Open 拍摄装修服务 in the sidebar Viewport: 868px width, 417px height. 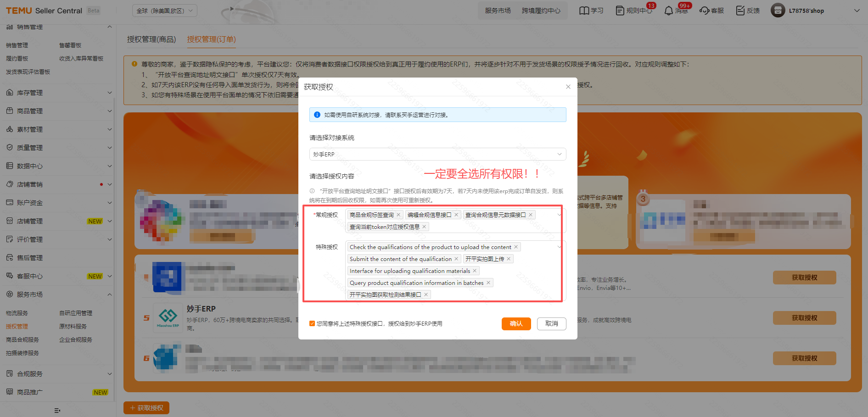(x=22, y=353)
